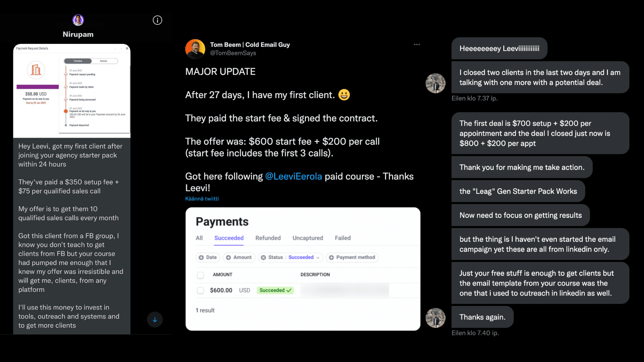The width and height of the screenshot is (644, 362).
Task: Close the Payment Request Details dialog
Action: pyautogui.click(x=127, y=49)
